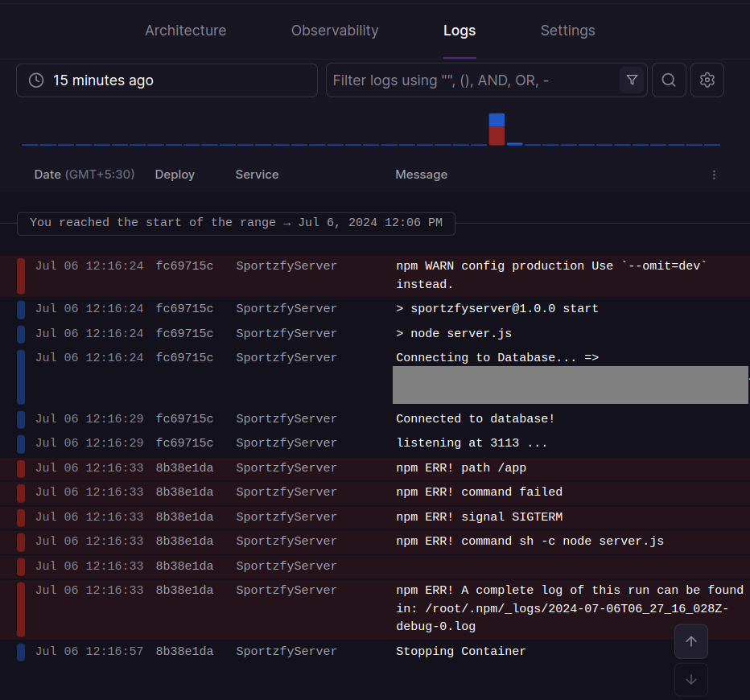Click the Deploy column header
Image resolution: width=750 pixels, height=700 pixels.
(x=175, y=175)
